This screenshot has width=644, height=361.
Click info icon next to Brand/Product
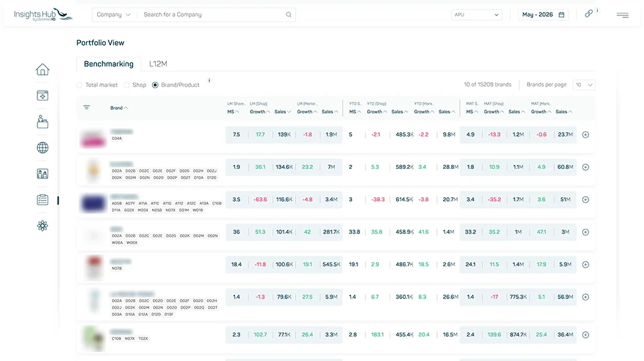pos(209,81)
